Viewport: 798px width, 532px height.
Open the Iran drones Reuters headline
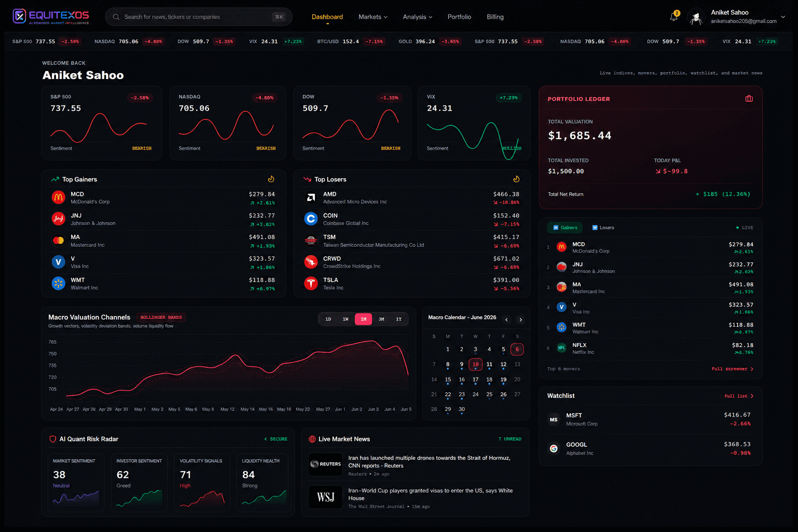429,462
